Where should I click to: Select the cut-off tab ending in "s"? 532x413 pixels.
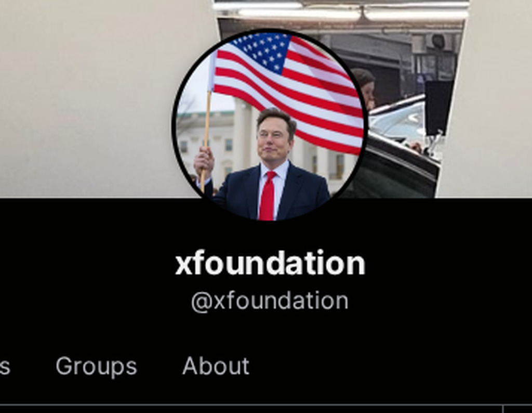[5, 367]
